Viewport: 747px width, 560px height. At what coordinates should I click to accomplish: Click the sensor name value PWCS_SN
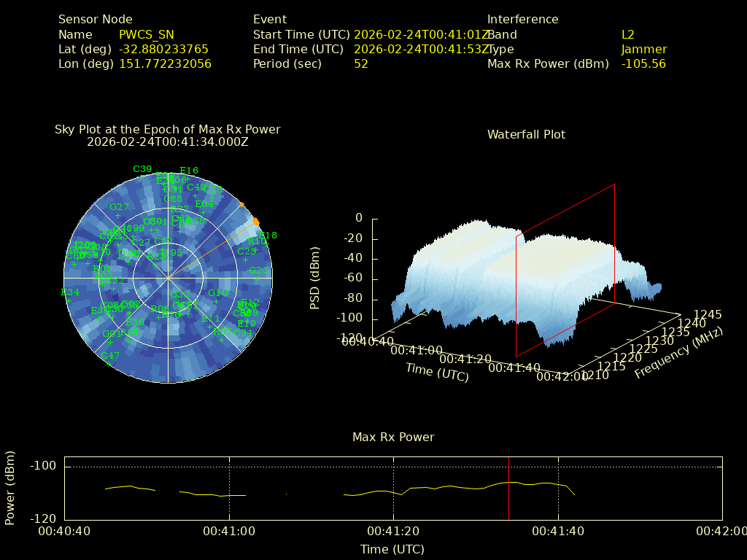point(147,34)
